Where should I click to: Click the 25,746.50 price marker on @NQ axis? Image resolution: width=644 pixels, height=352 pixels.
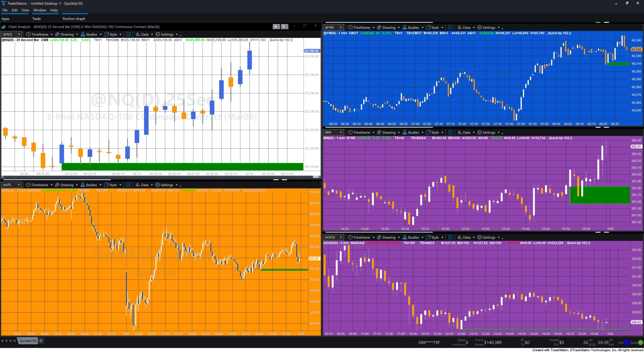311,51
